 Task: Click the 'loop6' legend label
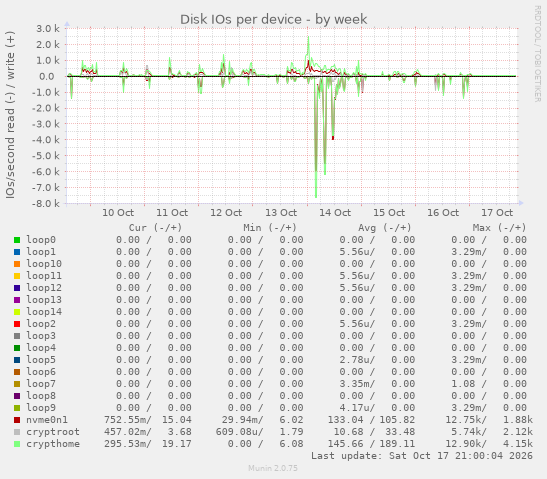pyautogui.click(x=41, y=372)
